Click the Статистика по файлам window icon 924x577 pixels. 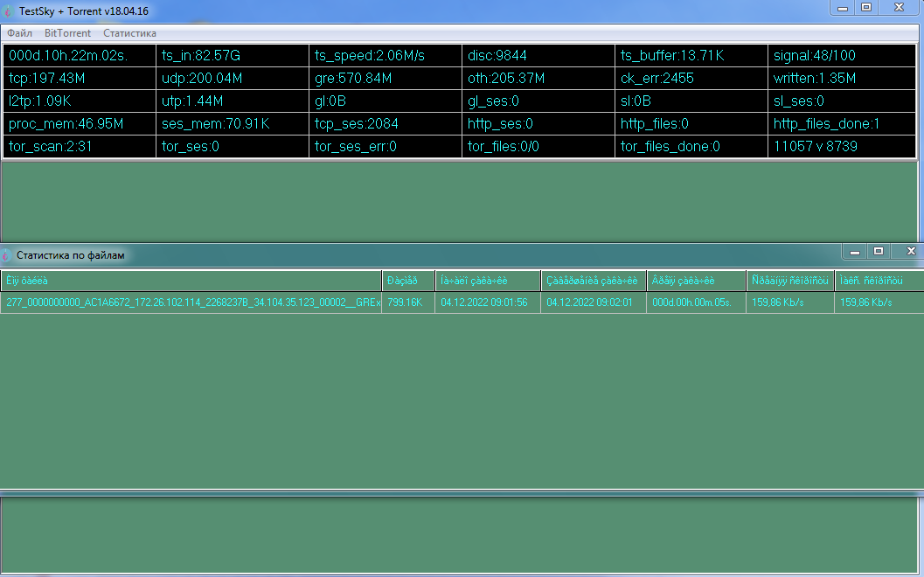(x=8, y=255)
